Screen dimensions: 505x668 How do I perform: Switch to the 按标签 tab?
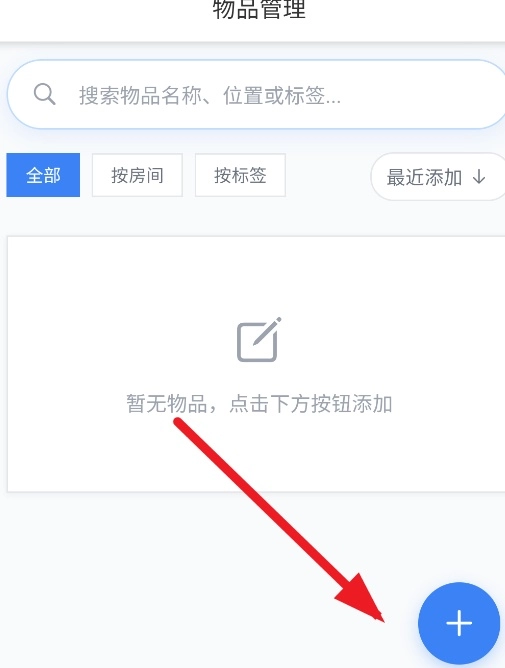point(240,175)
